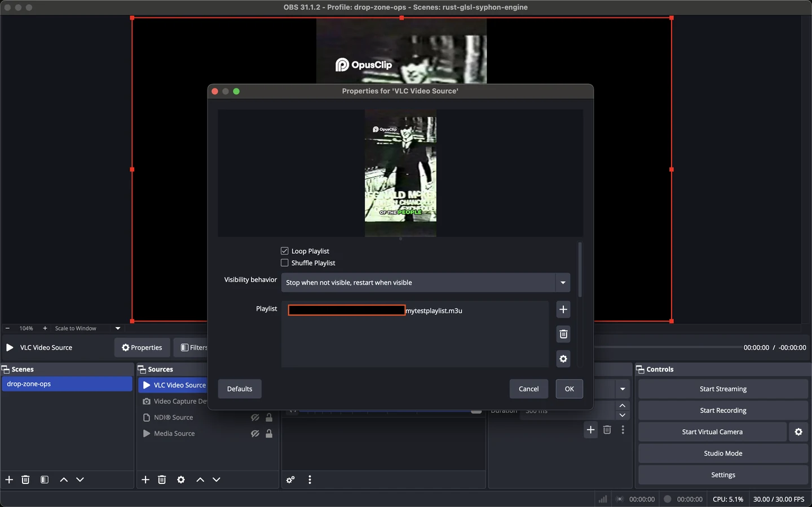
Task: Enable Shuffle Playlist checkbox
Action: click(285, 263)
